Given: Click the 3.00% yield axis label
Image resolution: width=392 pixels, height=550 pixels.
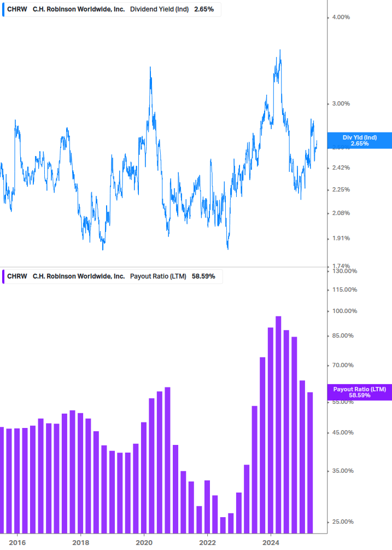Looking at the screenshot, I should coord(341,103).
